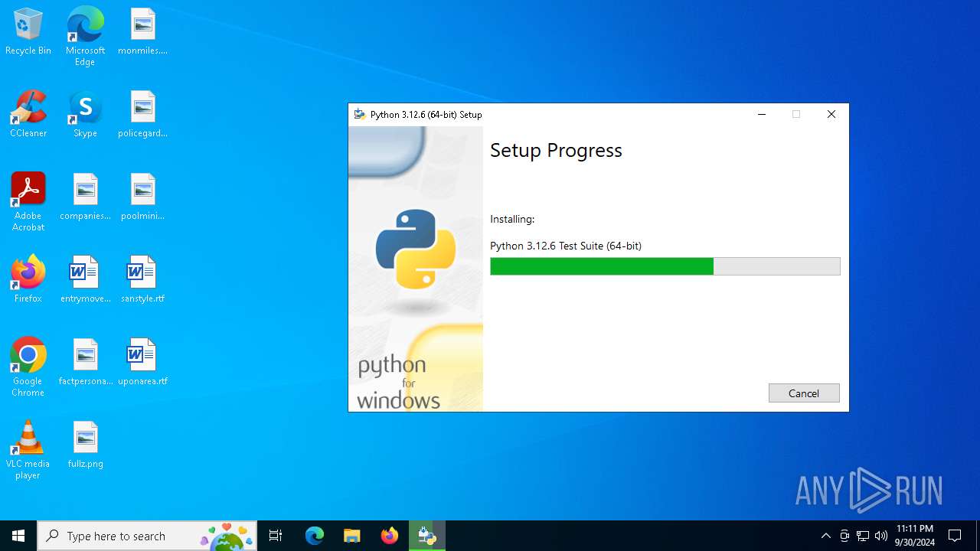This screenshot has width=980, height=551.
Task: Cancel the Python setup installation
Action: coord(804,393)
